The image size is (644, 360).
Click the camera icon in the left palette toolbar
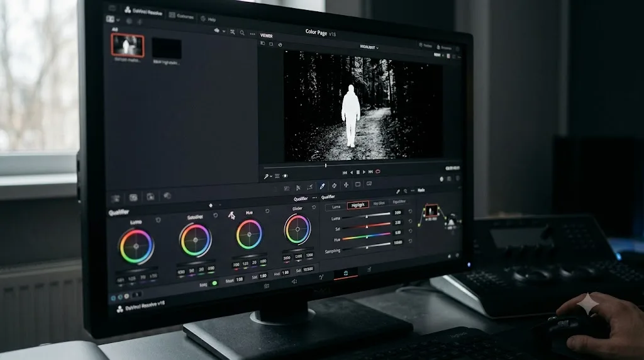(133, 198)
